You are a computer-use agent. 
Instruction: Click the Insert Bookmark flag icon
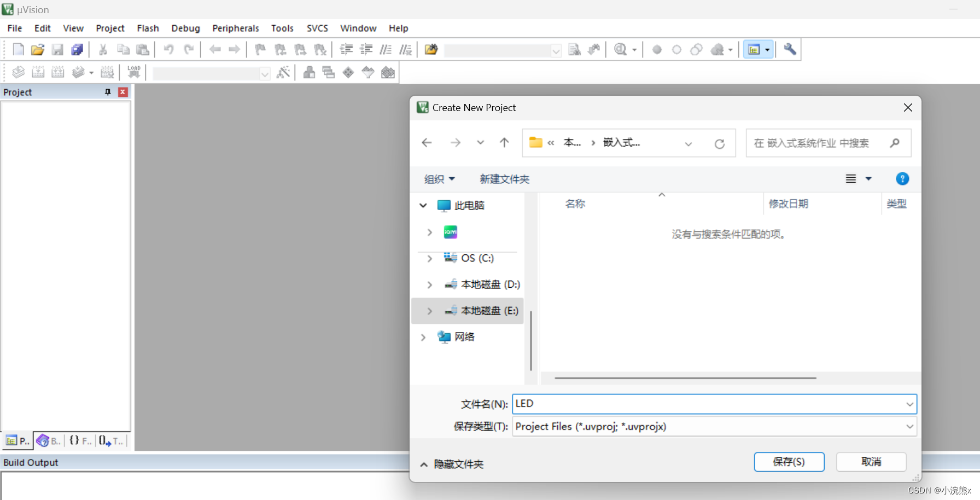pos(260,50)
